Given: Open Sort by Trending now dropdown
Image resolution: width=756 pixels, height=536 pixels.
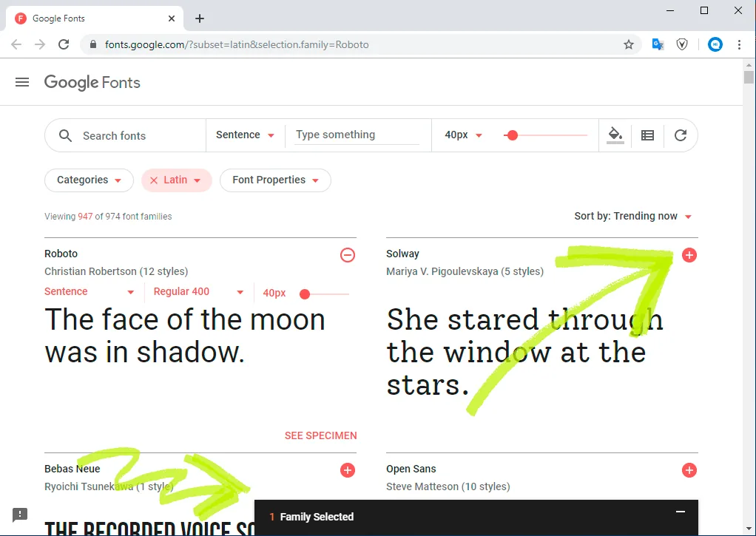Looking at the screenshot, I should tap(633, 217).
